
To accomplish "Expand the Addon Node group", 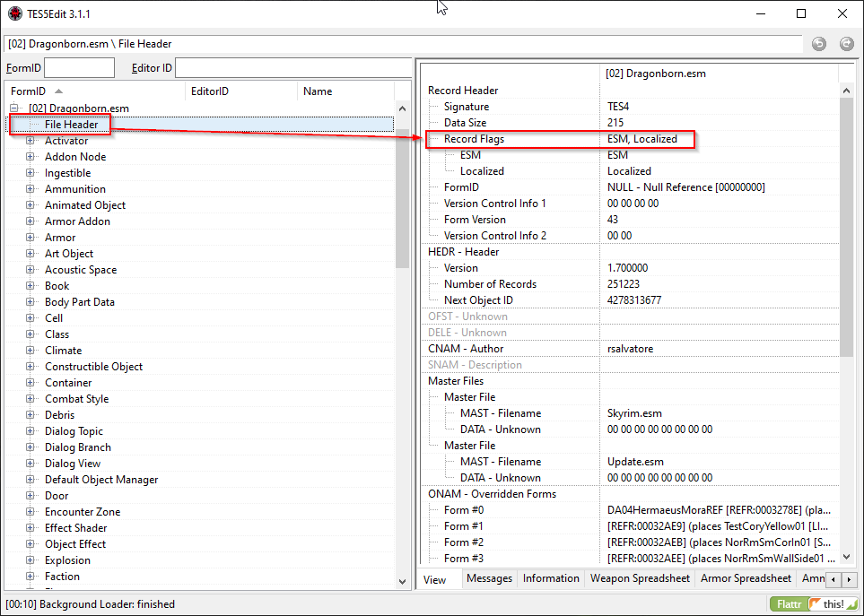I will click(31, 156).
